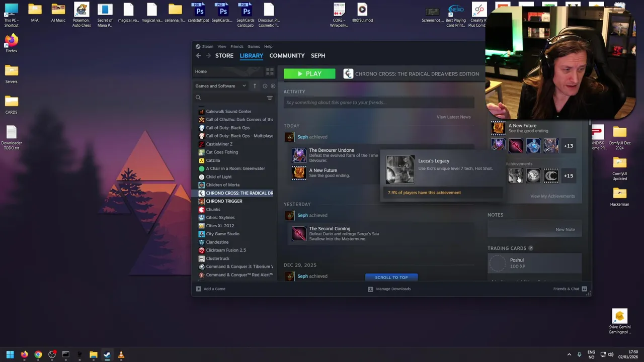The height and width of the screenshot is (362, 644).
Task: Switch to the STORE tab
Action: 224,55
